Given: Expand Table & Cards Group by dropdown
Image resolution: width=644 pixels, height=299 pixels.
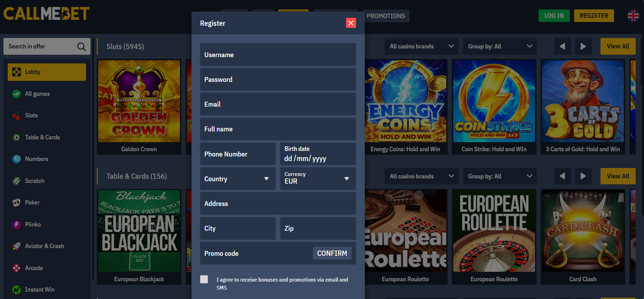Looking at the screenshot, I should (x=500, y=176).
